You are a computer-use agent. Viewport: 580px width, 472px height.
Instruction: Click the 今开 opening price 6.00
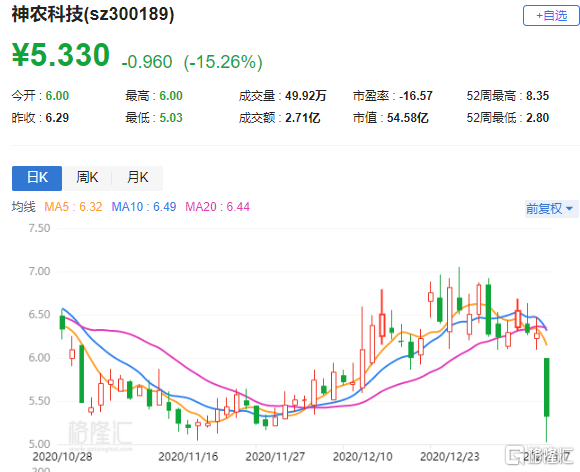coord(57,96)
